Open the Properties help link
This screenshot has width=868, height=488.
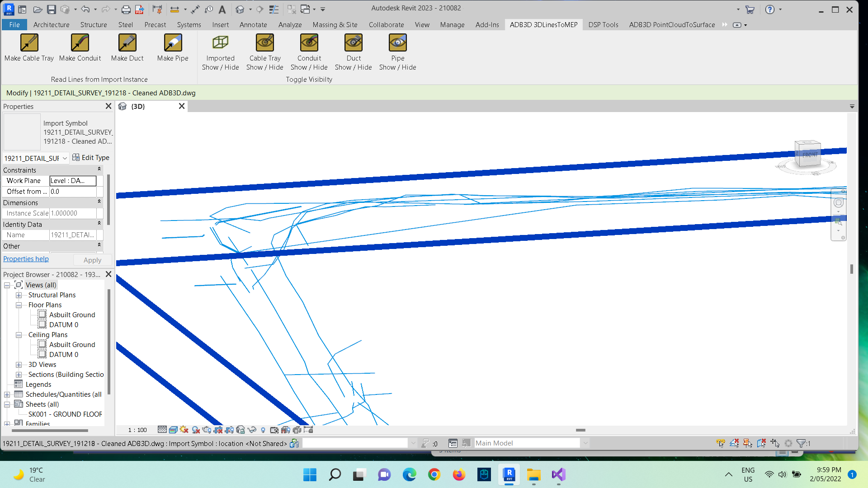coord(26,259)
